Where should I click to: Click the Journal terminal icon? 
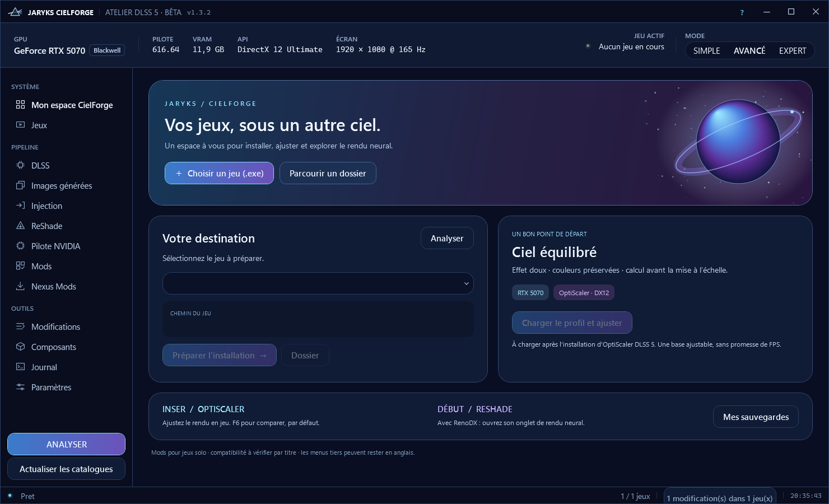(x=21, y=367)
